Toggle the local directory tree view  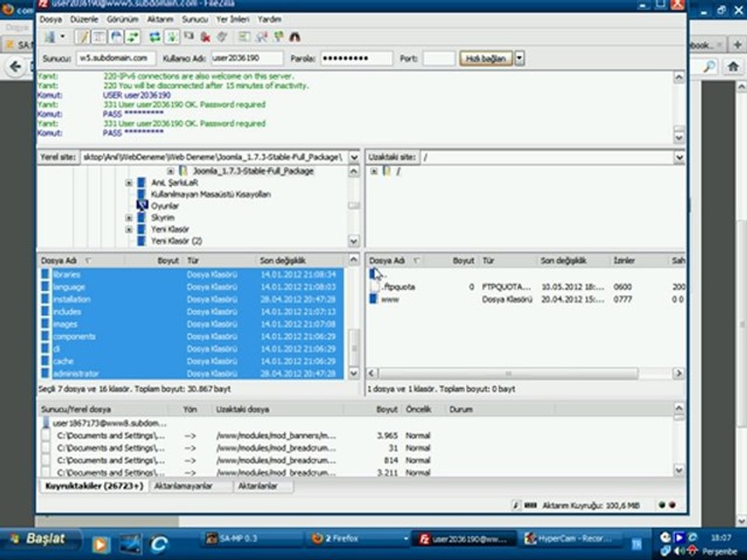click(99, 37)
